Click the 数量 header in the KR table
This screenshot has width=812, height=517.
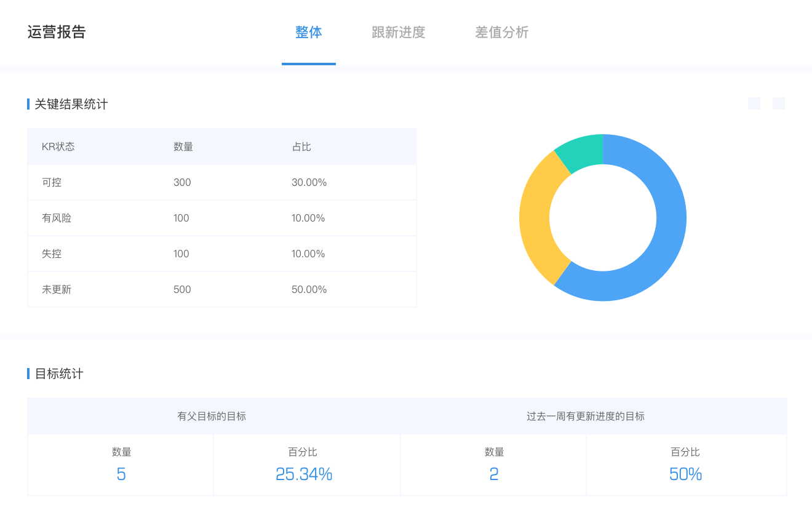point(183,146)
